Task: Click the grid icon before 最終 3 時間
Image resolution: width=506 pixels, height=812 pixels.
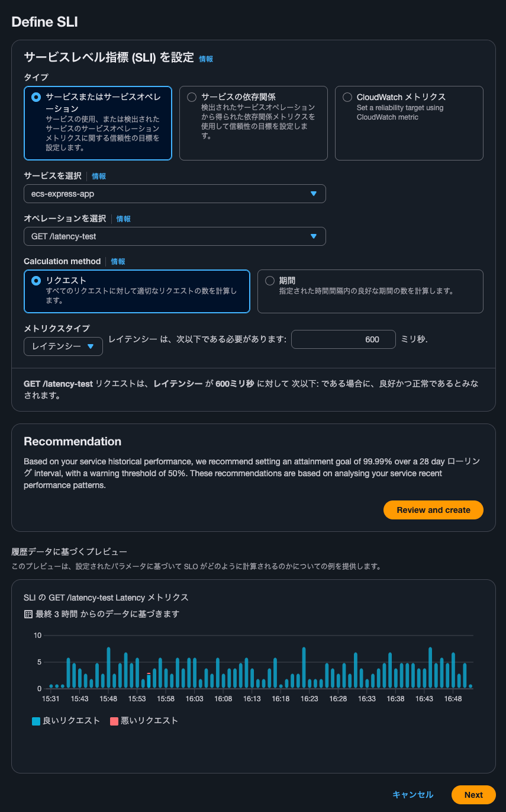Action: pos(27,615)
